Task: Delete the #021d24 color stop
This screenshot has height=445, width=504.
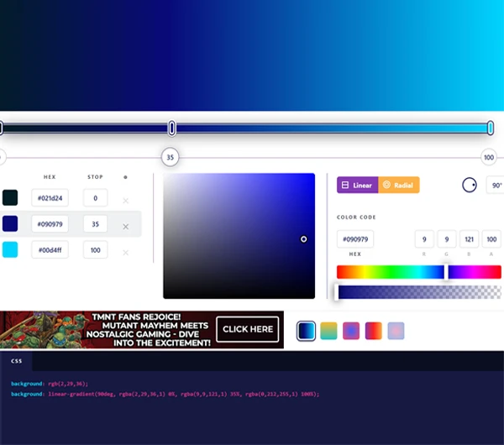Action: 126,201
